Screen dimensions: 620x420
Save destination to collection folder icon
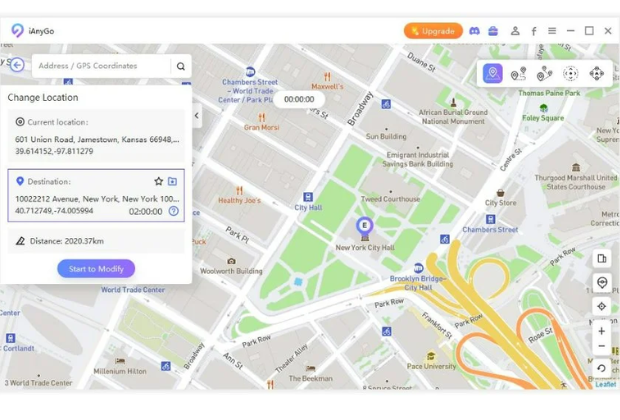tap(172, 182)
